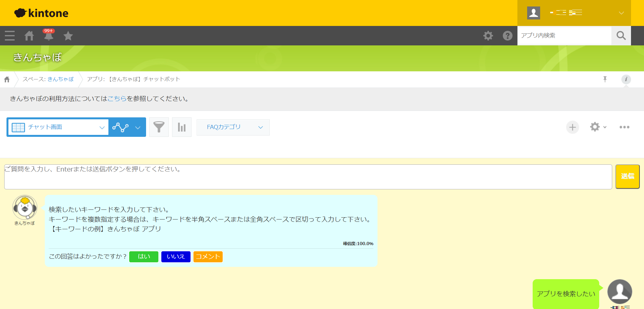Open the more options ellipsis menu
Viewport: 644px width, 309px height.
624,127
